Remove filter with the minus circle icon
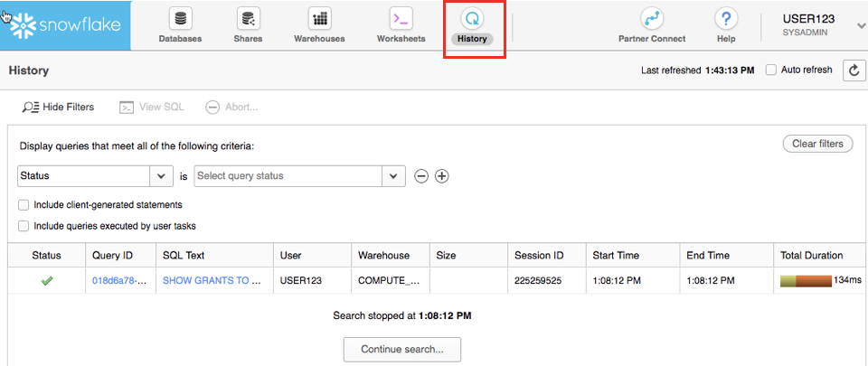Viewport: 868px width, 366px height. point(421,176)
